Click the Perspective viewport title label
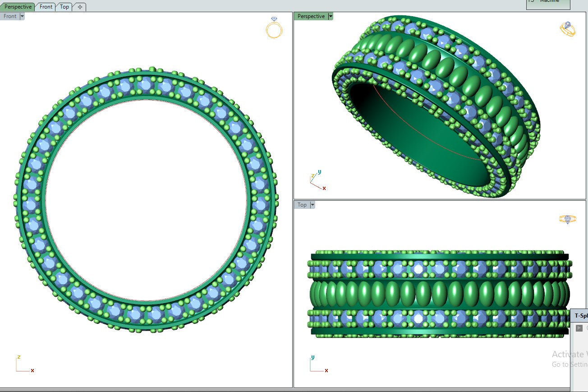Viewport: 588px width, 392px height. [x=311, y=16]
